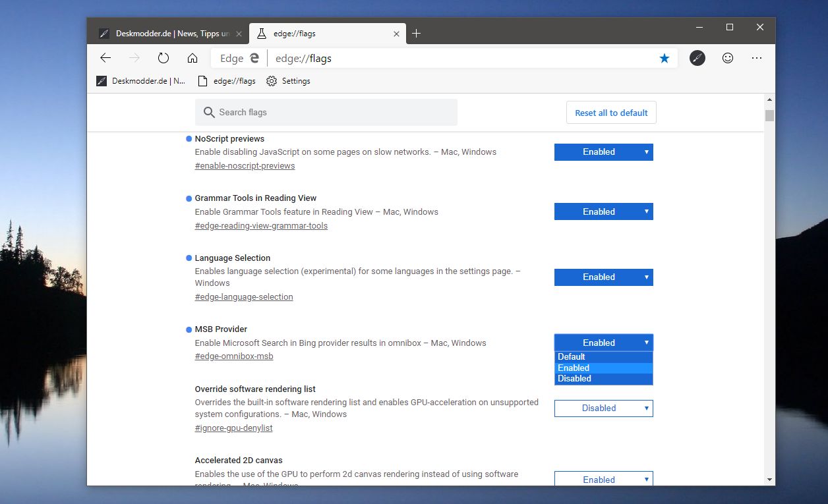Open Grammar Tools Enabled dropdown

pyautogui.click(x=604, y=211)
